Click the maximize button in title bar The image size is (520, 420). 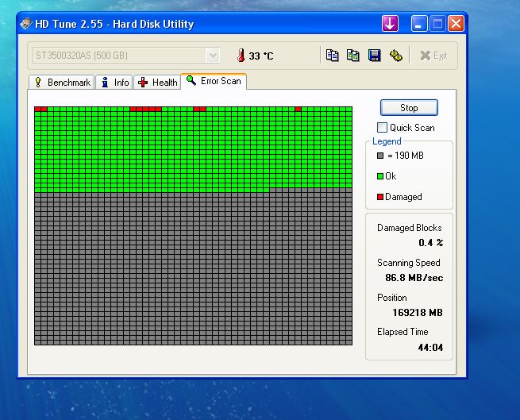pos(437,24)
